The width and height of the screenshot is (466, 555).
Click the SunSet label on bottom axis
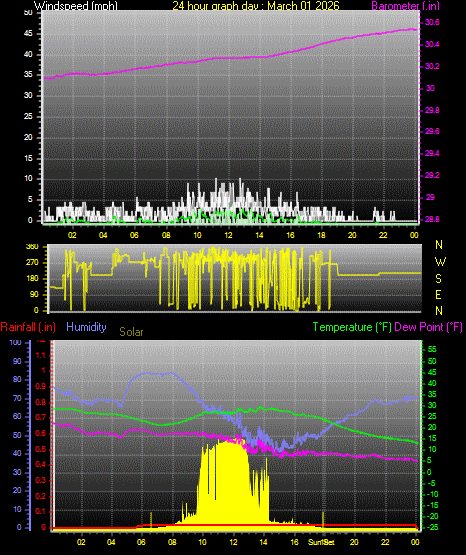(321, 542)
